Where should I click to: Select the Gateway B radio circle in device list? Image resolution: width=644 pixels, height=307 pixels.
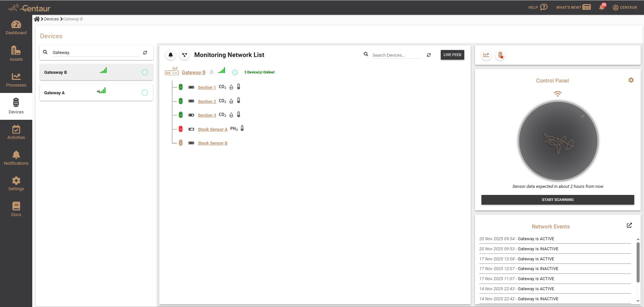pyautogui.click(x=144, y=72)
